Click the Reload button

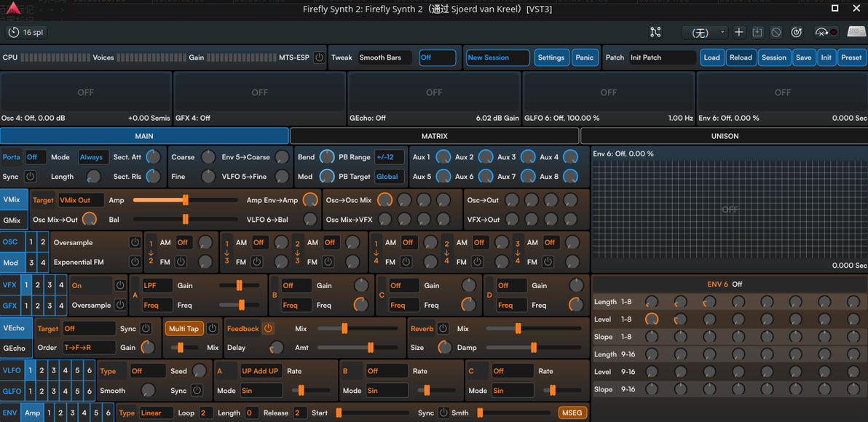741,57
